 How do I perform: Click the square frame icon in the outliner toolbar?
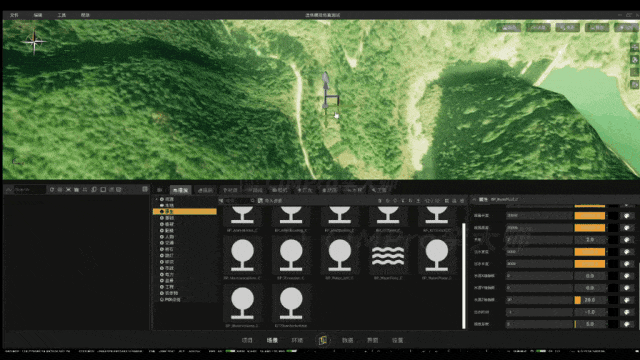click(x=103, y=190)
